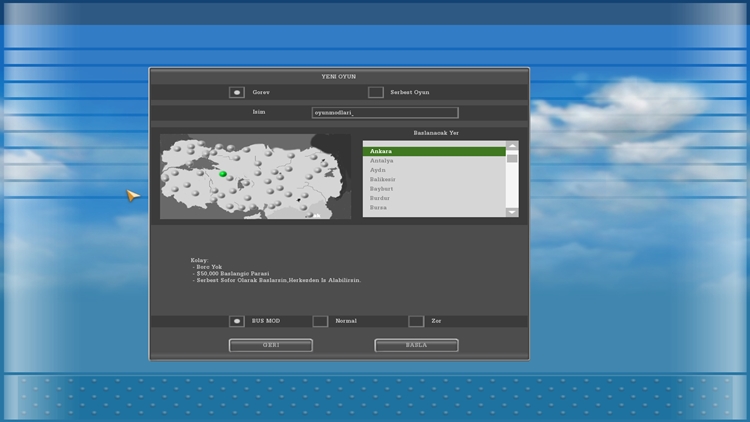This screenshot has height=422, width=750.
Task: Choose the Normal difficulty option
Action: click(320, 321)
